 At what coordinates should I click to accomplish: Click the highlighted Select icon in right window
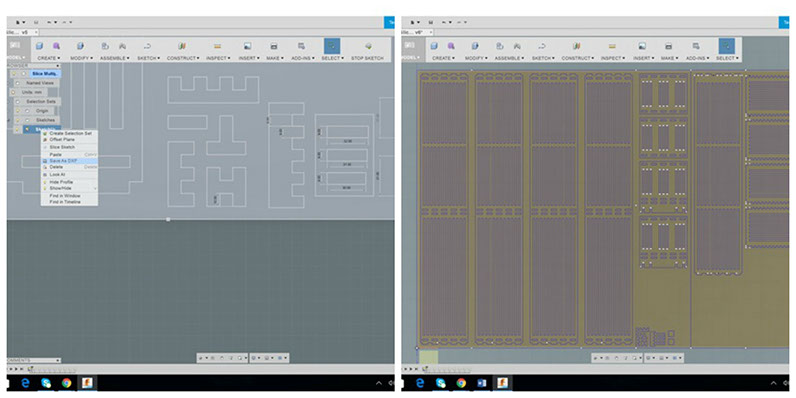tap(726, 46)
